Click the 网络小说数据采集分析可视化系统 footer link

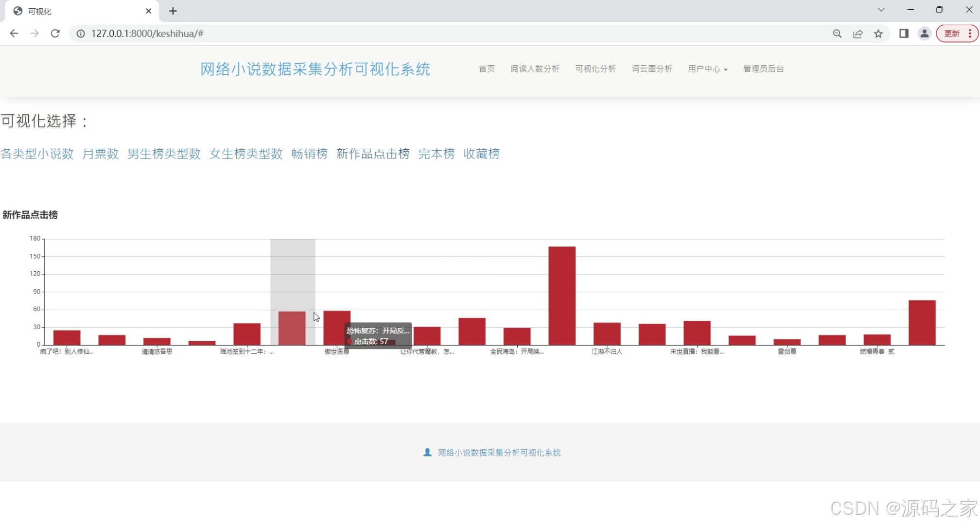(499, 453)
